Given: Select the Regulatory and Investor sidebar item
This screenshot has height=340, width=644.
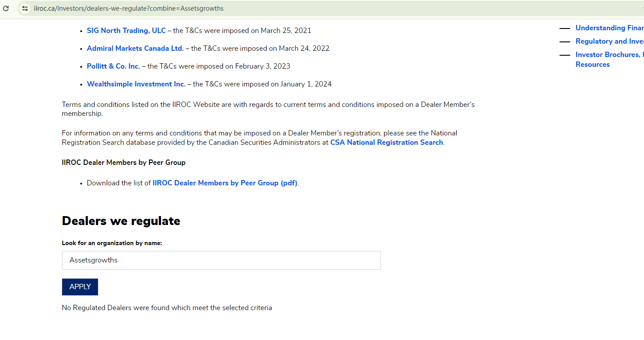Looking at the screenshot, I should 609,41.
